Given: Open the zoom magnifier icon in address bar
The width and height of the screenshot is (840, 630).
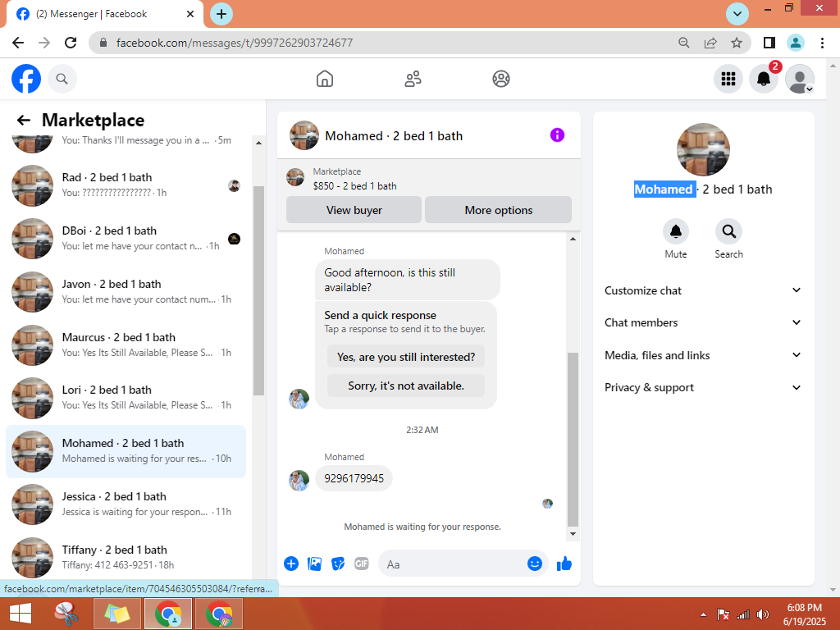Looking at the screenshot, I should pos(684,43).
